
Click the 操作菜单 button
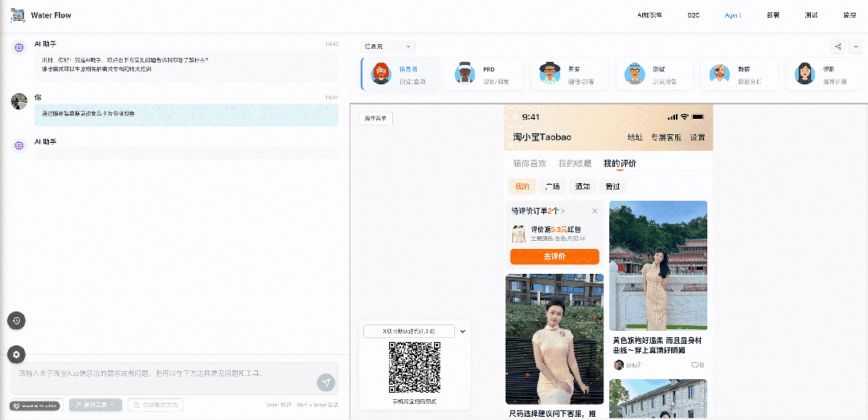click(376, 118)
